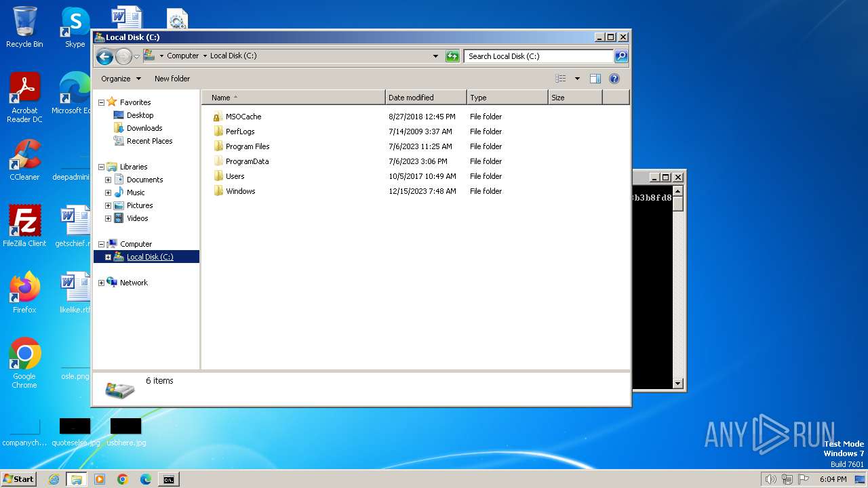Expand the Documents library

tap(108, 180)
